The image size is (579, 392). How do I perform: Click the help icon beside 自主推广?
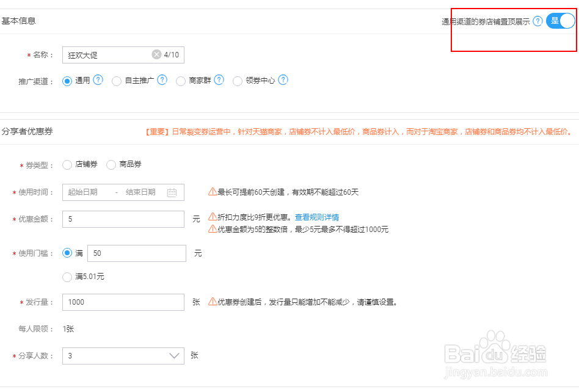[162, 80]
